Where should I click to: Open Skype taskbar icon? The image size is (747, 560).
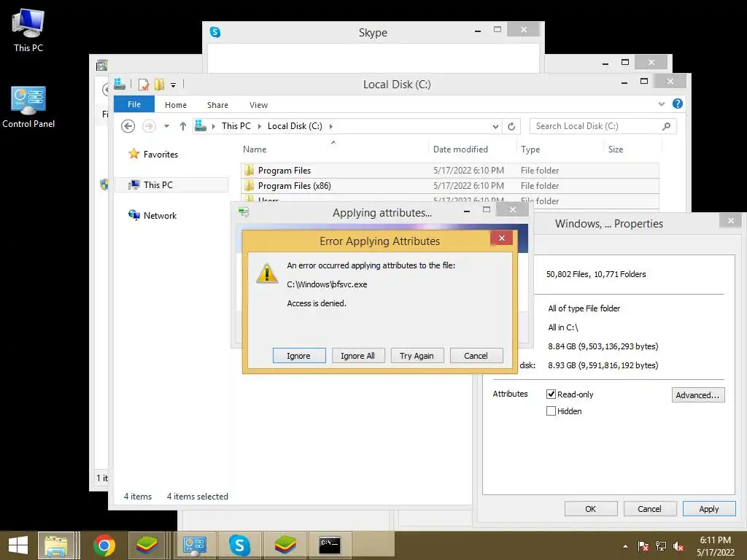coord(239,545)
